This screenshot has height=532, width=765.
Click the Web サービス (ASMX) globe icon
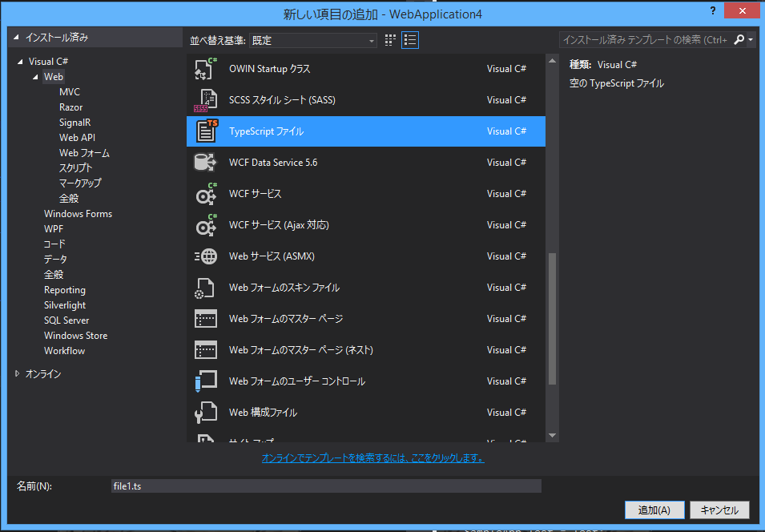coord(206,256)
